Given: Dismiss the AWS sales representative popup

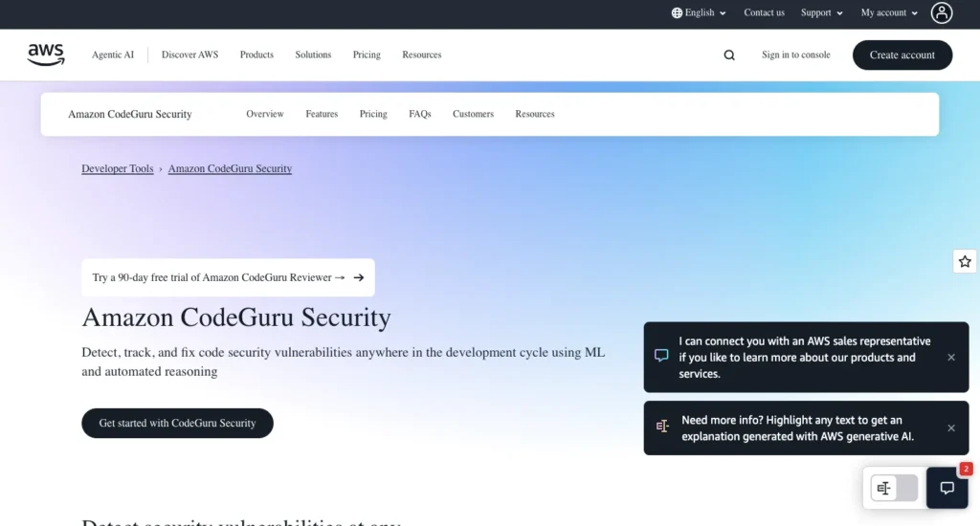Looking at the screenshot, I should [950, 358].
